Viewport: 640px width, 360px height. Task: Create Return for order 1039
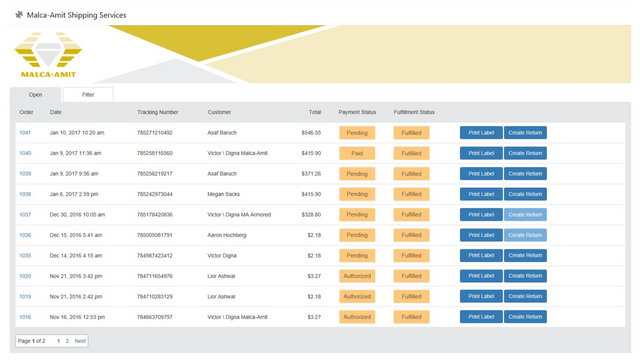(525, 173)
